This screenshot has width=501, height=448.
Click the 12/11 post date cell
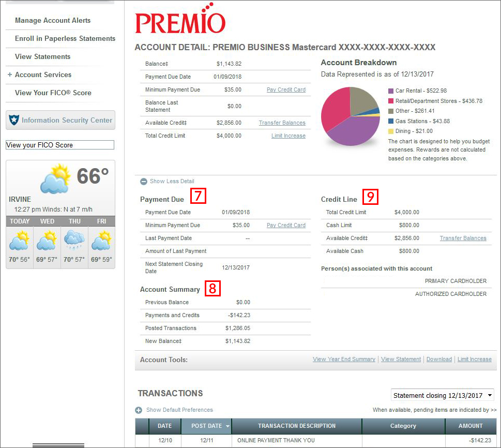[207, 441]
